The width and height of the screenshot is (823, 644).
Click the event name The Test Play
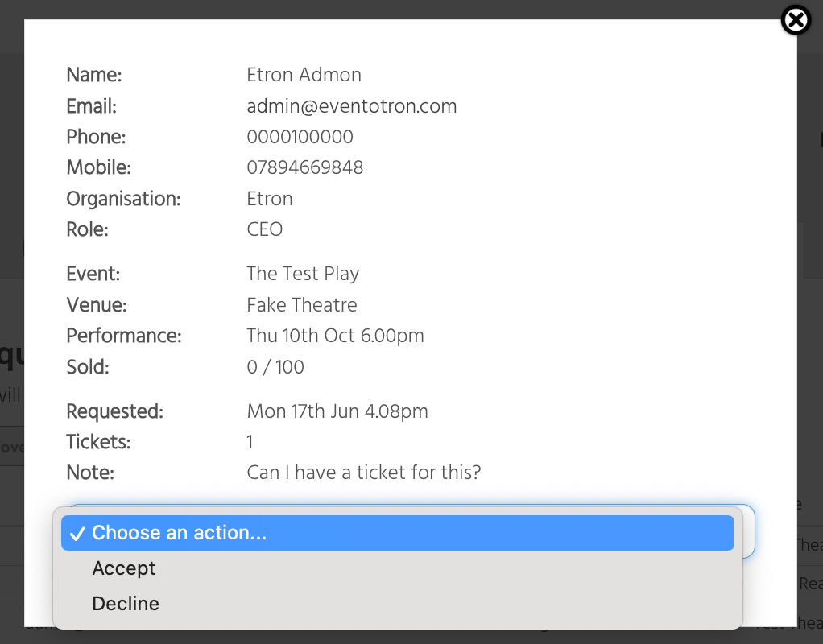tap(303, 274)
